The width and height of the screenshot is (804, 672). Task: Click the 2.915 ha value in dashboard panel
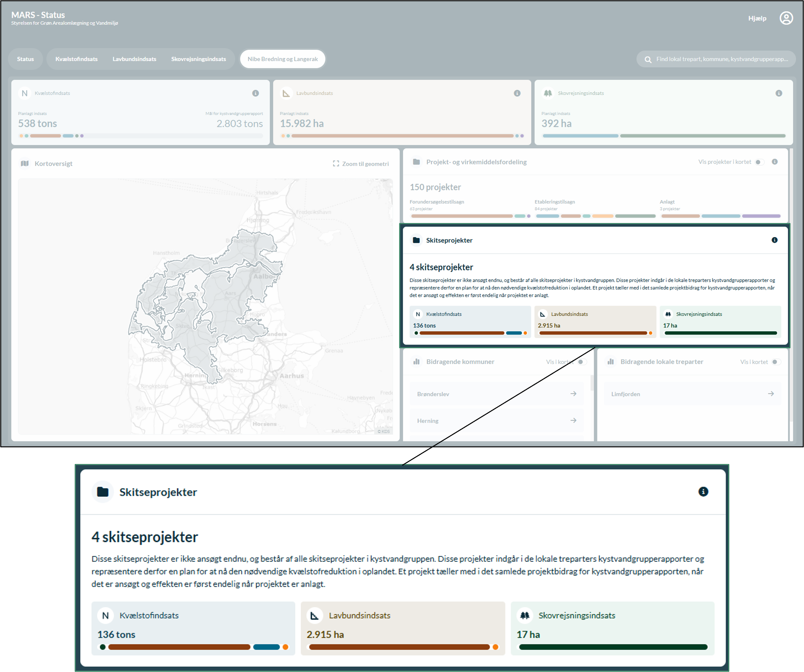(x=549, y=325)
